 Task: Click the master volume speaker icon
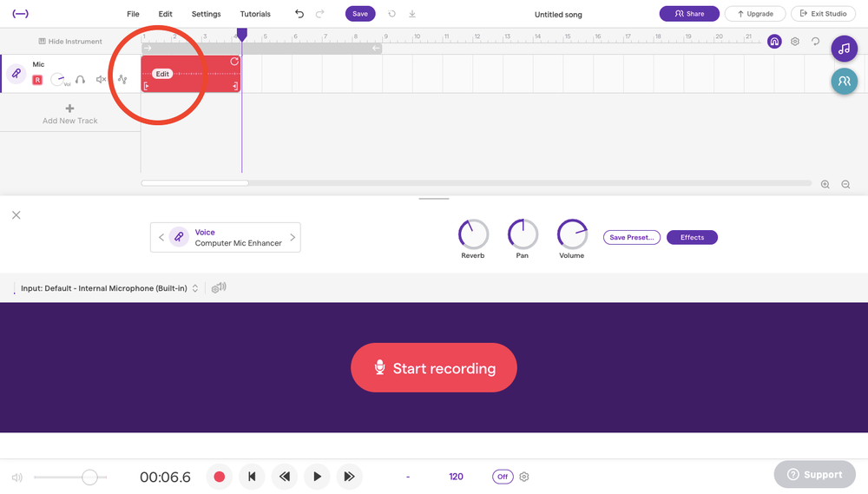tap(17, 478)
